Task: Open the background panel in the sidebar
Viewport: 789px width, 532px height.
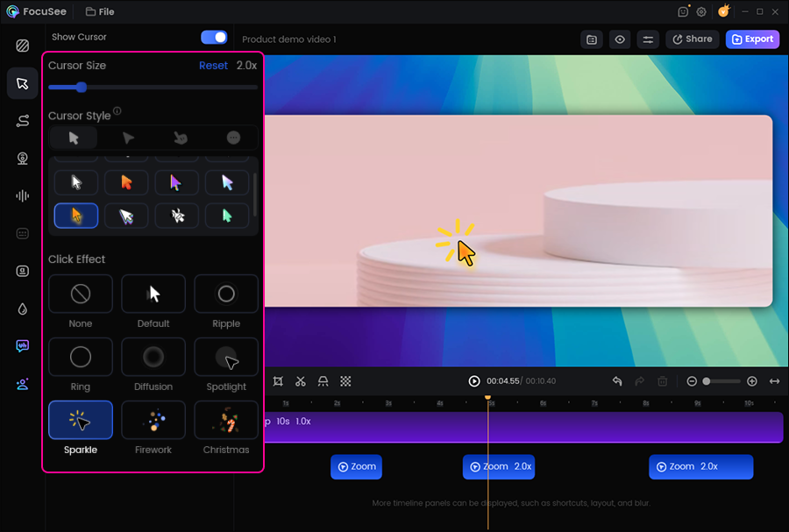Action: (x=22, y=46)
